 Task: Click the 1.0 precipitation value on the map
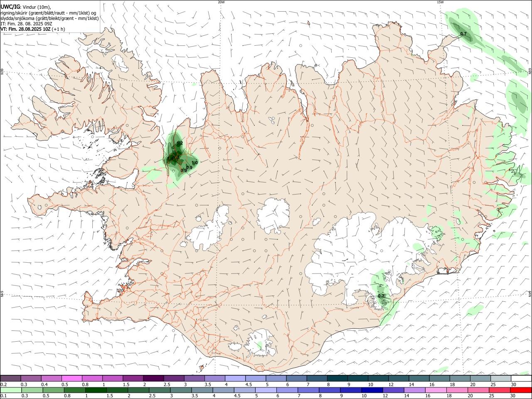(x=195, y=163)
